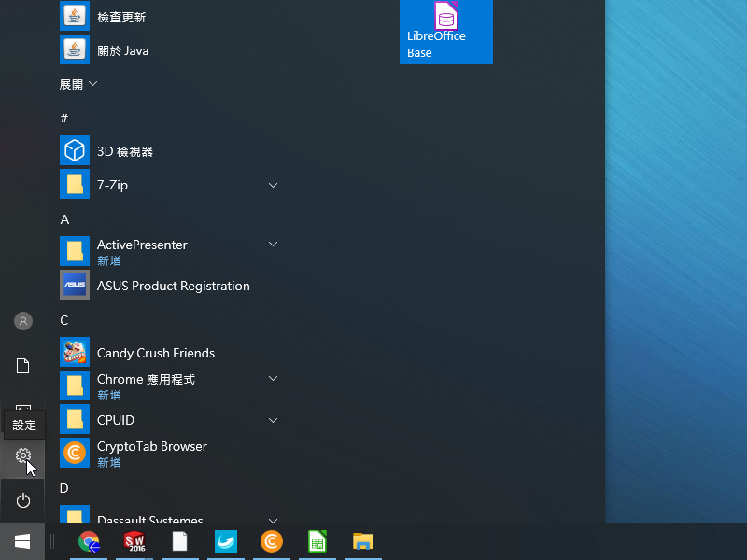Screen dimensions: 747x560
Task: Launch the LibreOffice Base tile
Action: coord(446,32)
